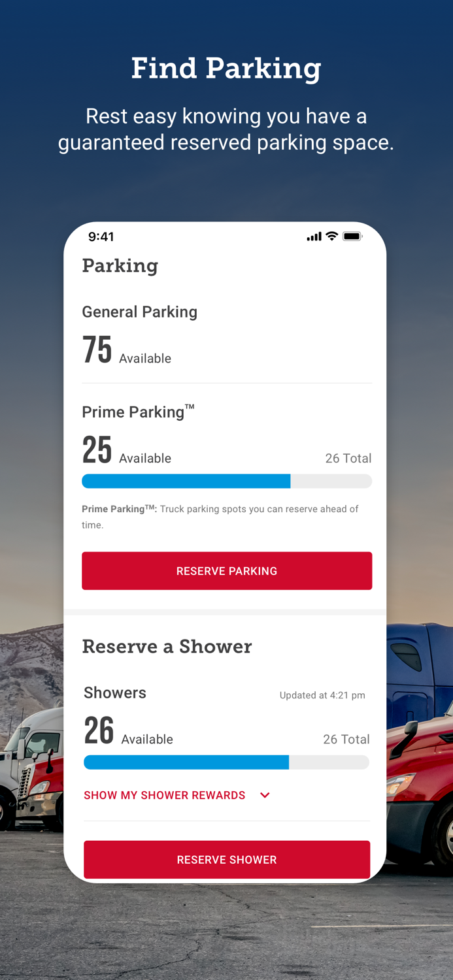Tap the chevron beside Show My Shower Rewards

(x=265, y=796)
